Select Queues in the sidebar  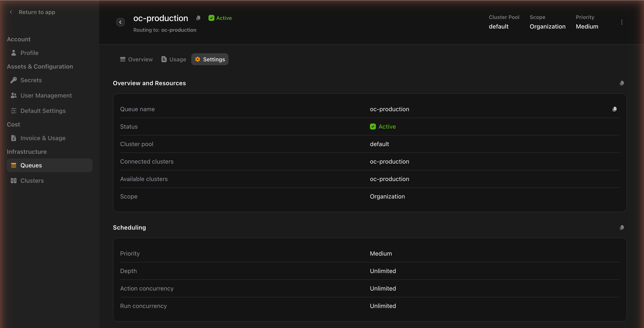click(x=49, y=165)
